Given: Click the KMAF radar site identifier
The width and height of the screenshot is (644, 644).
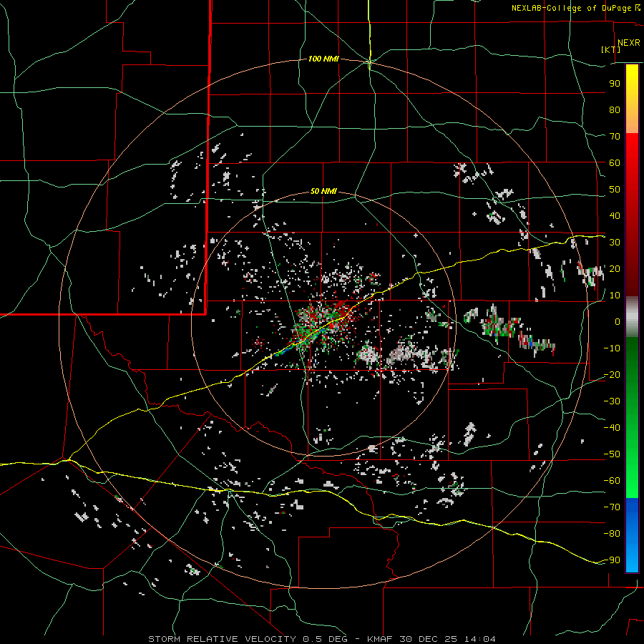Looking at the screenshot, I should coord(379,639).
